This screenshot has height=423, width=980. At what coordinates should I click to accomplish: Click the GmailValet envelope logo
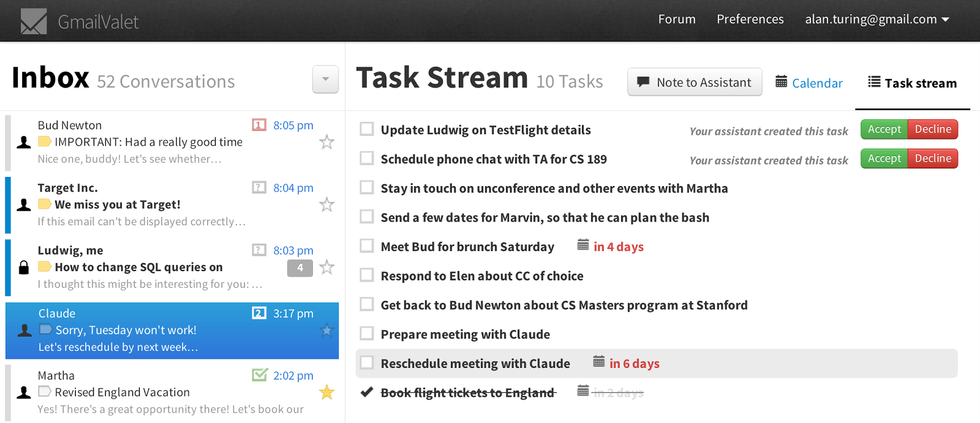point(33,21)
